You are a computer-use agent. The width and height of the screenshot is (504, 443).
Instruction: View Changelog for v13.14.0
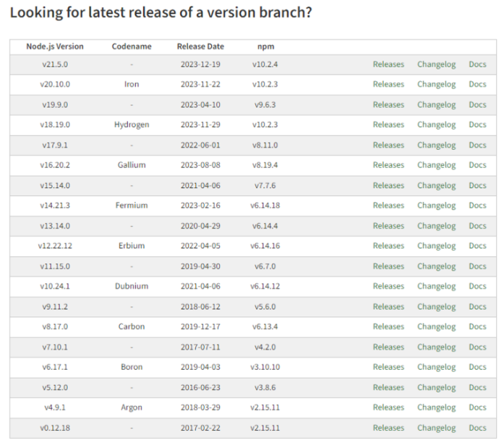[x=437, y=227]
